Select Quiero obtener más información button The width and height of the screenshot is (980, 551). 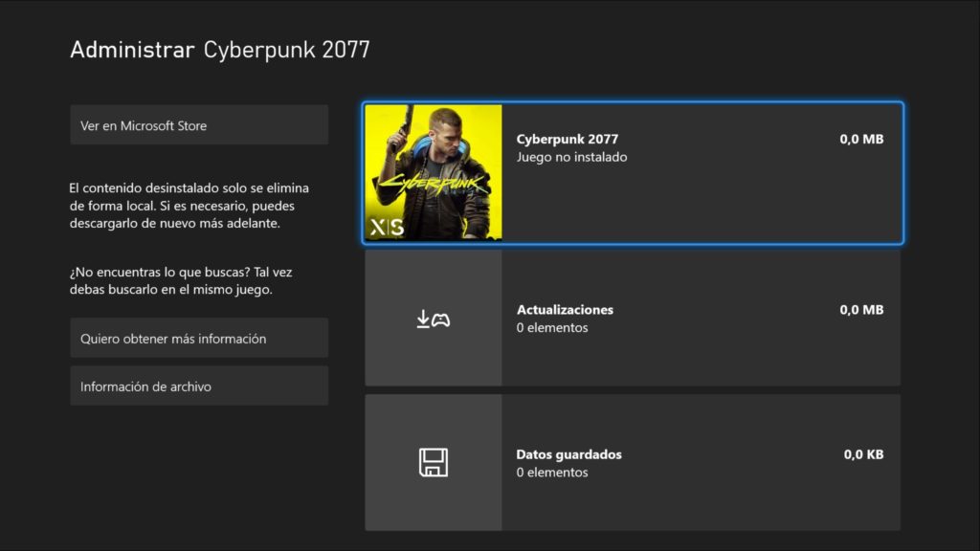coord(199,338)
